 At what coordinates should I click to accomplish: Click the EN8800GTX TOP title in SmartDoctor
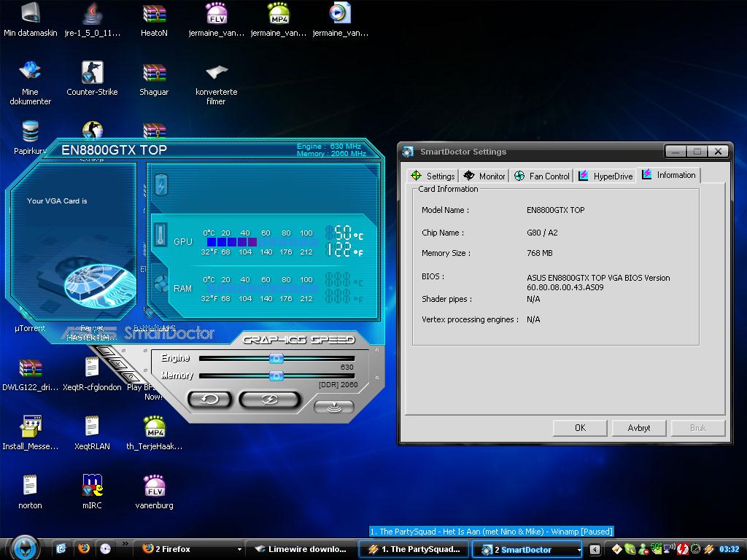(114, 150)
